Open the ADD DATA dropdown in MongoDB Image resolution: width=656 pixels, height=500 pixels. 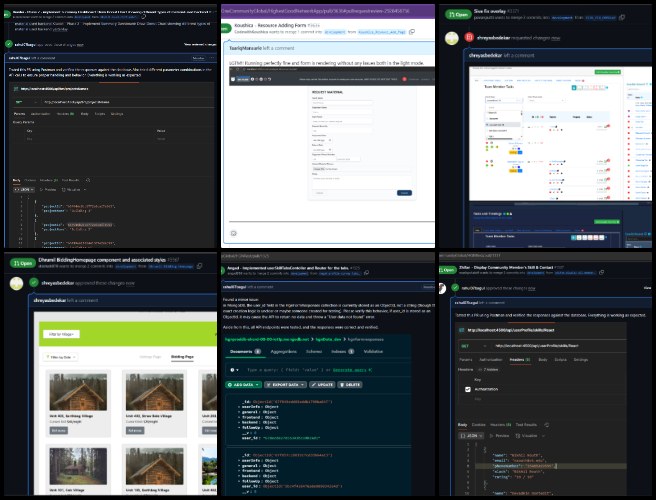pos(243,385)
